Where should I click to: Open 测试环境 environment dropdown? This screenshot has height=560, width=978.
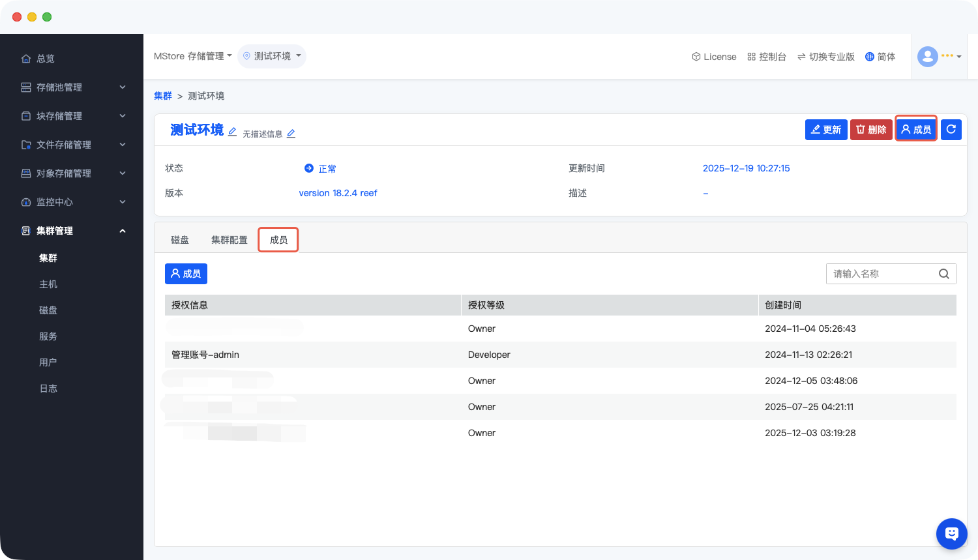coord(272,56)
